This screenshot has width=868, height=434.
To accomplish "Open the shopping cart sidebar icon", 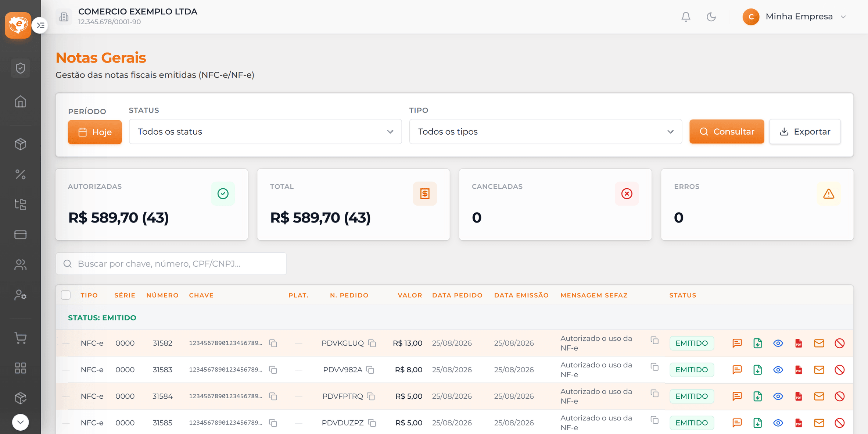I will pyautogui.click(x=21, y=338).
